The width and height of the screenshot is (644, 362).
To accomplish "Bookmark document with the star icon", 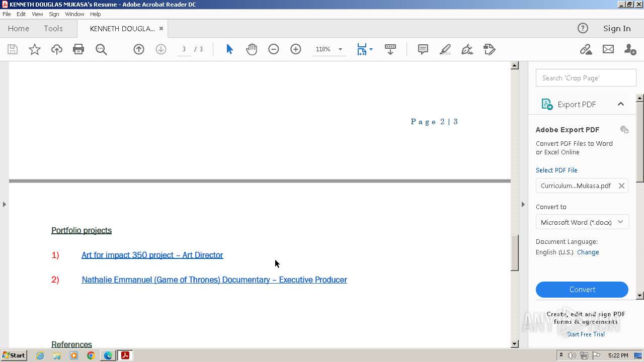I will click(35, 49).
